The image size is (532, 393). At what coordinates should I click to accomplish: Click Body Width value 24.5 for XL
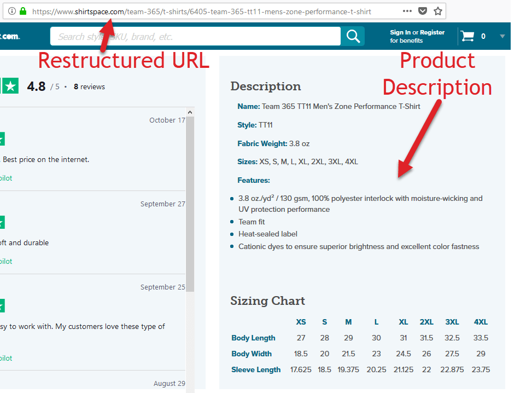(404, 354)
